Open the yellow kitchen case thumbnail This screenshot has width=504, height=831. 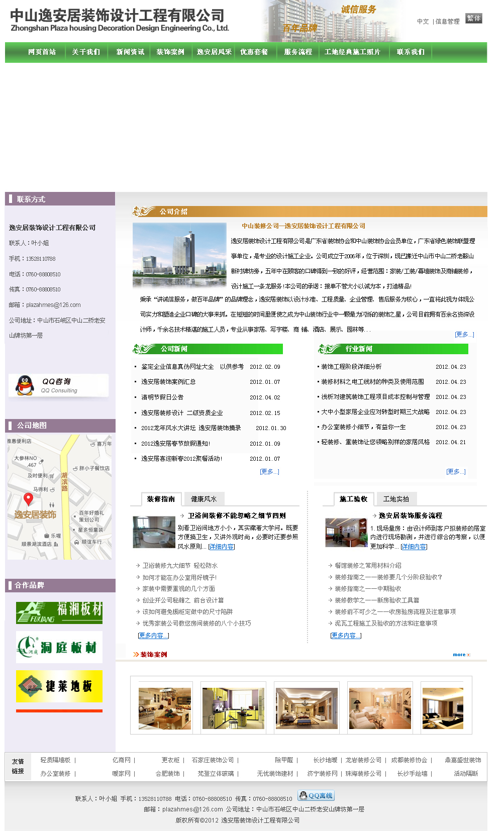(x=233, y=708)
